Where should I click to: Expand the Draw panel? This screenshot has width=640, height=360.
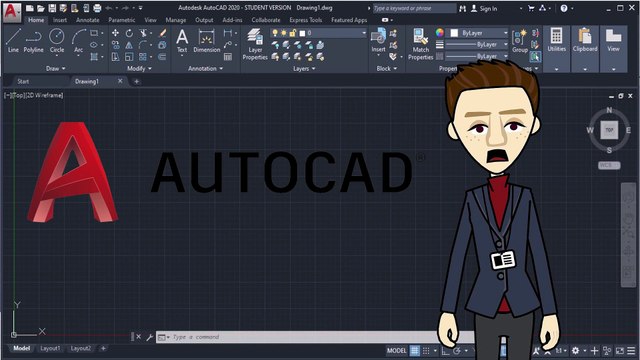[x=56, y=69]
